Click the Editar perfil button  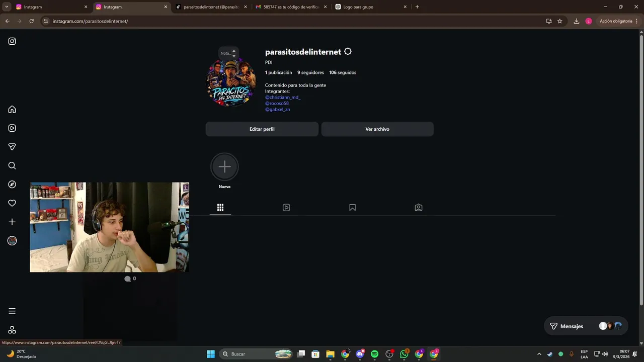tap(262, 129)
